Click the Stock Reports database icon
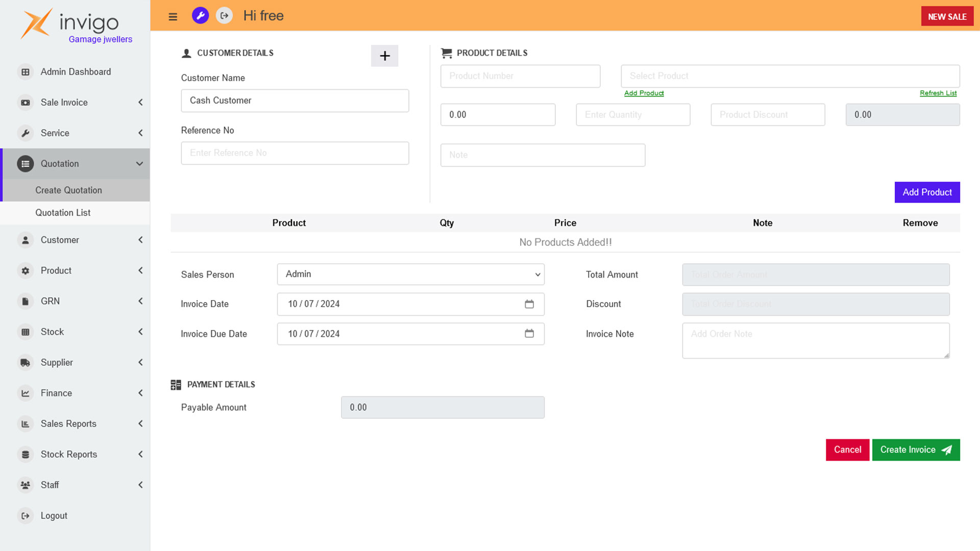The width and height of the screenshot is (980, 551). click(x=26, y=455)
